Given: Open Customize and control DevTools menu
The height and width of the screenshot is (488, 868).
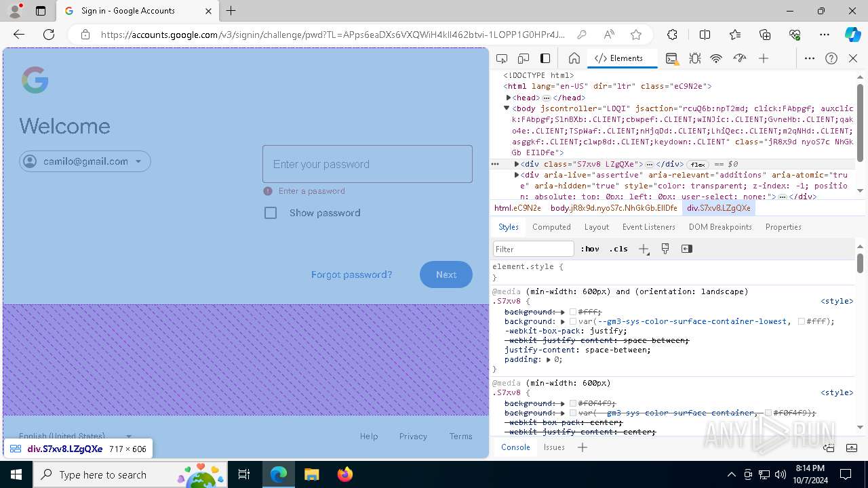Looking at the screenshot, I should click(810, 59).
